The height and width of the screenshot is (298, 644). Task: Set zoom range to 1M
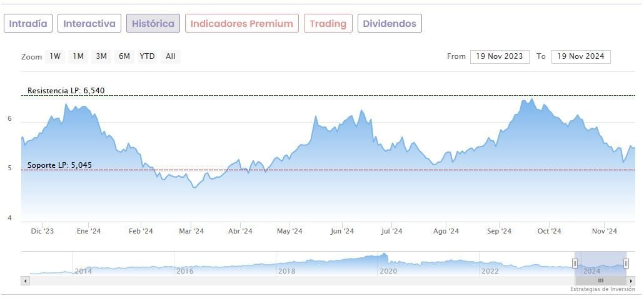tap(78, 56)
